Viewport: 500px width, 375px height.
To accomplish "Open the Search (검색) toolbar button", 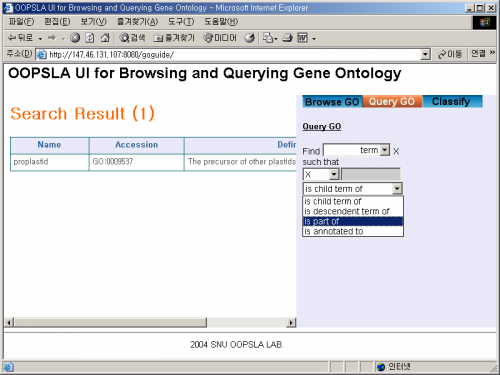I will click(132, 38).
